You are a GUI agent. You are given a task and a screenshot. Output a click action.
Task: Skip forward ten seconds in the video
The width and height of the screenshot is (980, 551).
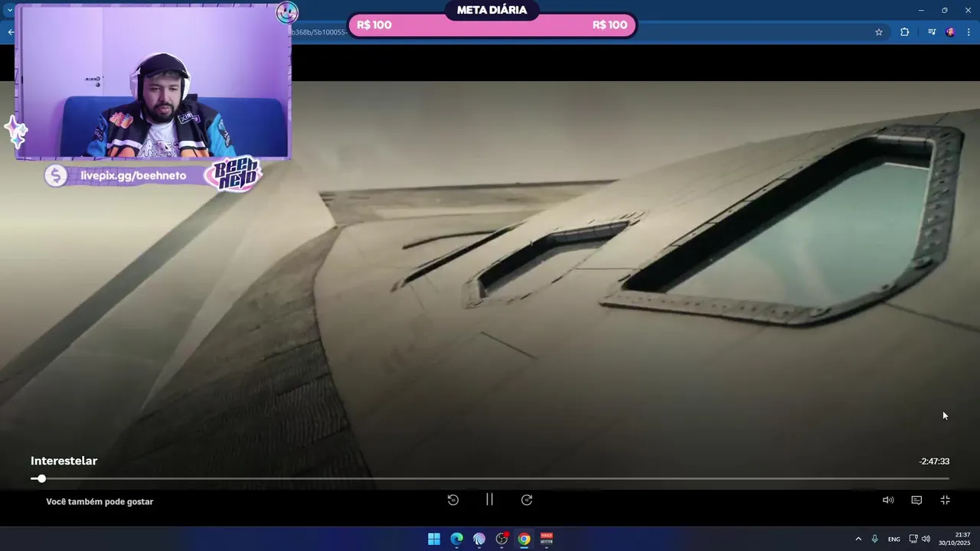(x=527, y=500)
